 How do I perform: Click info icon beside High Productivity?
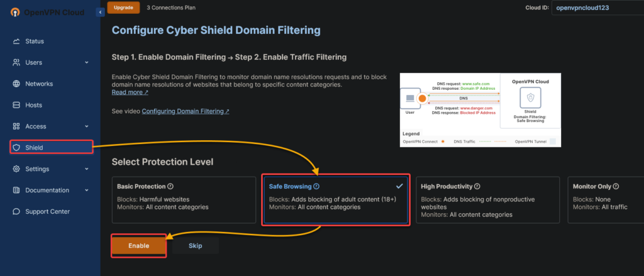477,187
